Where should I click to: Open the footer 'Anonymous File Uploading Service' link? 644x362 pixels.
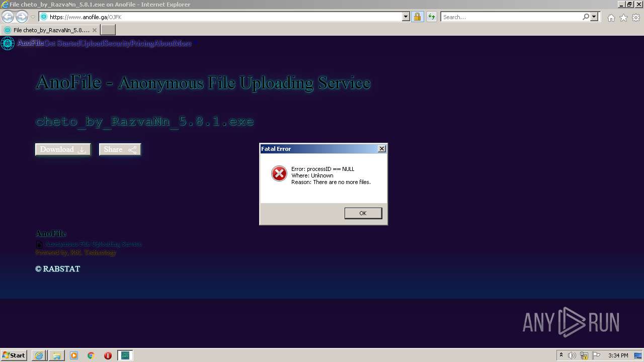pos(94,244)
